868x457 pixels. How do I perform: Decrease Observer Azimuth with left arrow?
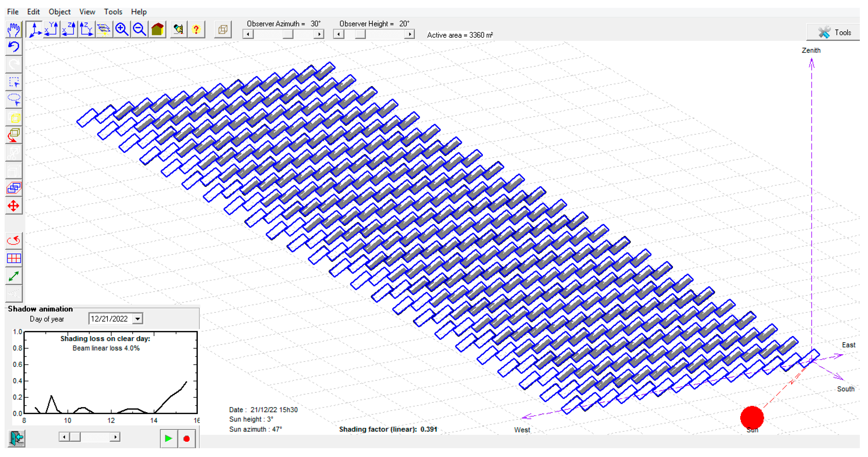click(248, 34)
